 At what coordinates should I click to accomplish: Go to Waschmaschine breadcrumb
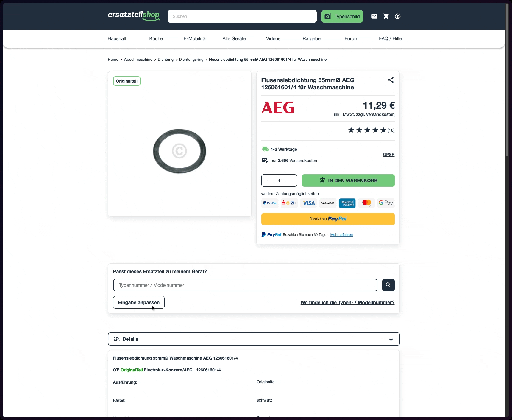[138, 60]
